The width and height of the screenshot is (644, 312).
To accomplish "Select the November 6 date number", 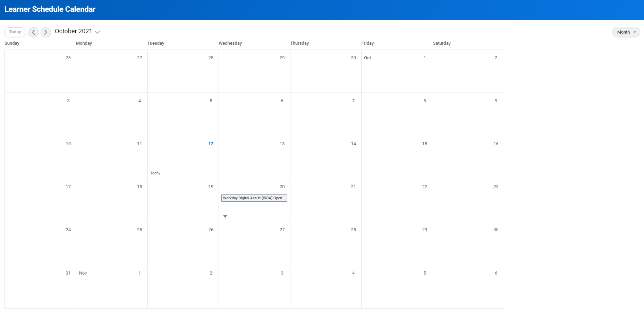I will [496, 273].
